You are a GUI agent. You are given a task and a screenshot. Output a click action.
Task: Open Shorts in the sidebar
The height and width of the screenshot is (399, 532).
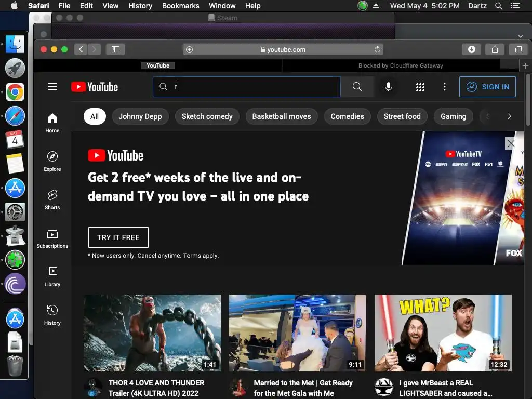click(x=52, y=200)
